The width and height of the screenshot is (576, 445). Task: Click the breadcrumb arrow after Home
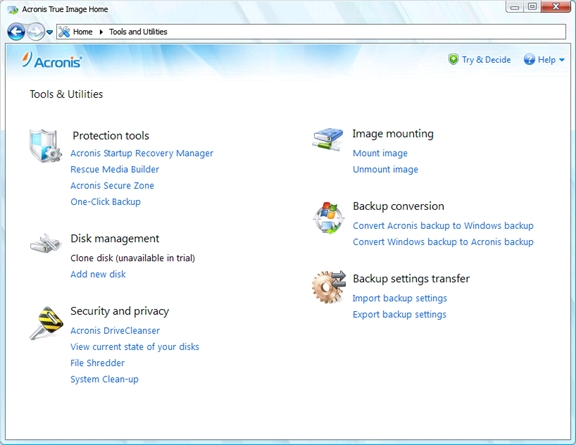click(101, 32)
